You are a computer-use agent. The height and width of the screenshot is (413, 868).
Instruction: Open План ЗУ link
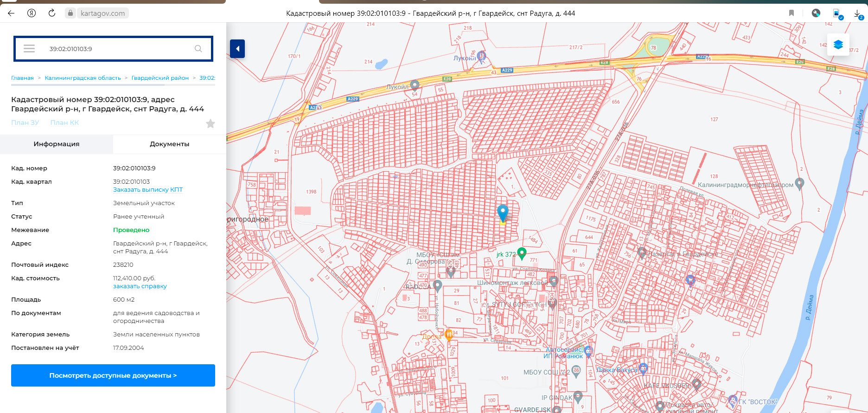click(x=25, y=123)
